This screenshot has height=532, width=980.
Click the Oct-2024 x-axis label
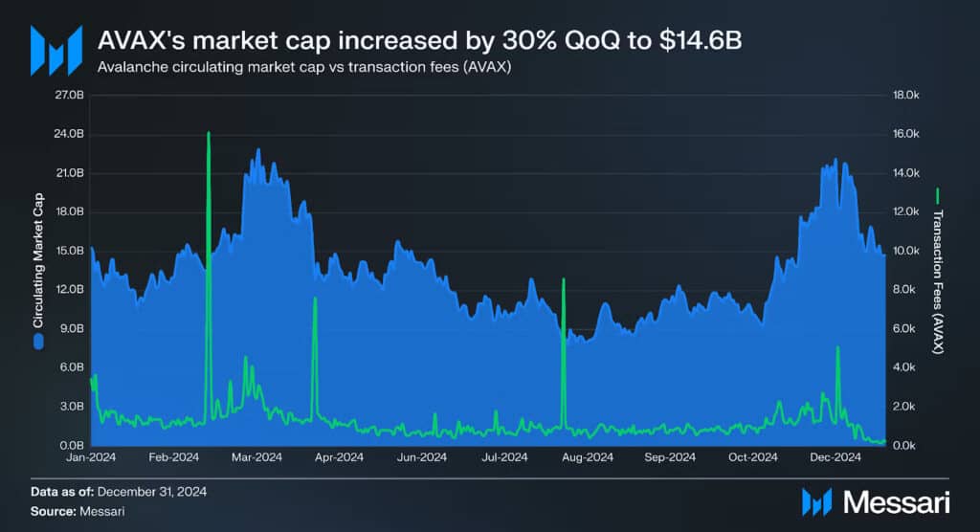(752, 457)
